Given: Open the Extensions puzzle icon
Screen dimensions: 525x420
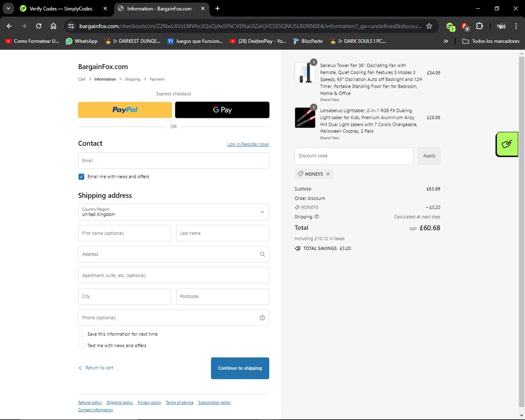Looking at the screenshot, I should [x=479, y=26].
